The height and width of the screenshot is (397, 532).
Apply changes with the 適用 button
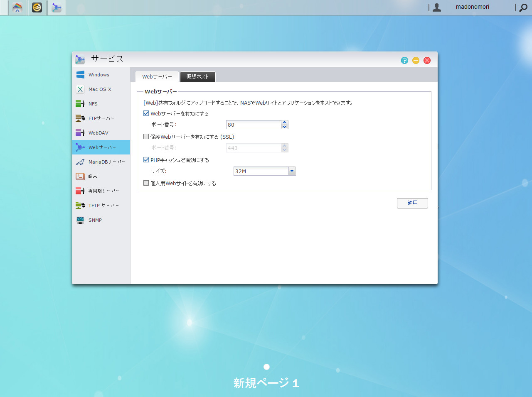(412, 203)
